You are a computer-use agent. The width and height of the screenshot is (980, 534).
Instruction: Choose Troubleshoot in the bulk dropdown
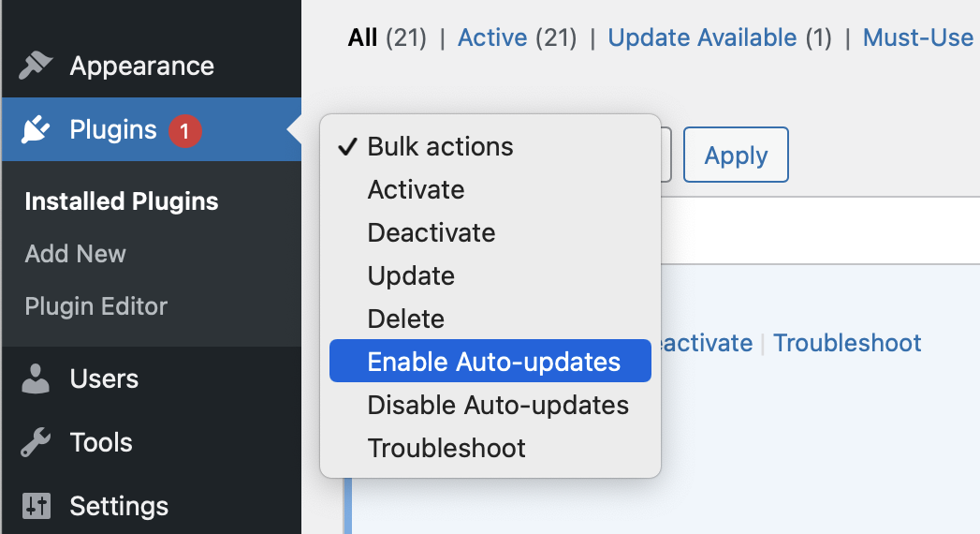point(446,449)
